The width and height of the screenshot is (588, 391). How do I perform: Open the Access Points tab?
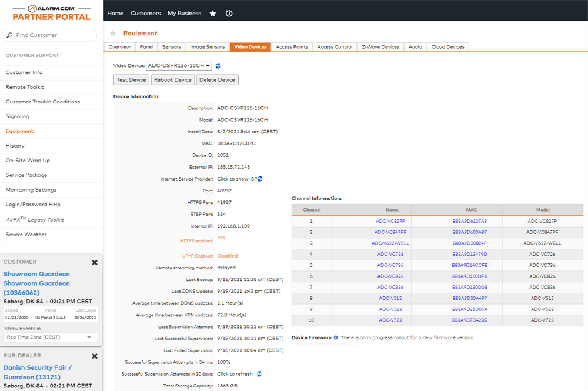[x=292, y=47]
